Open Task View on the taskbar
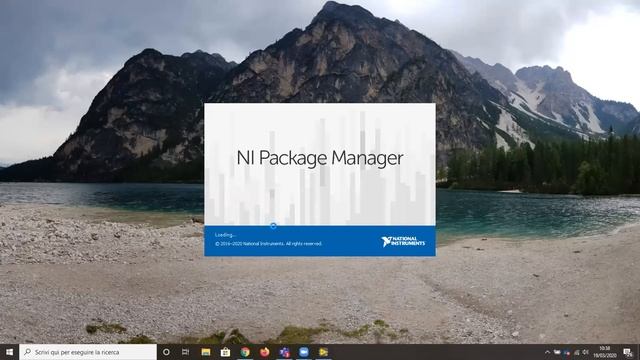 point(185,352)
